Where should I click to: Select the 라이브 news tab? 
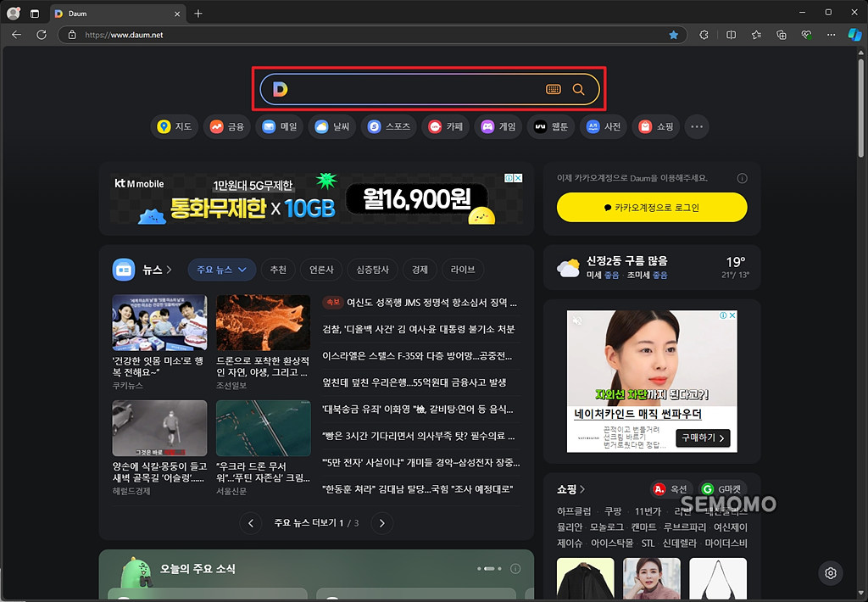pyautogui.click(x=463, y=270)
